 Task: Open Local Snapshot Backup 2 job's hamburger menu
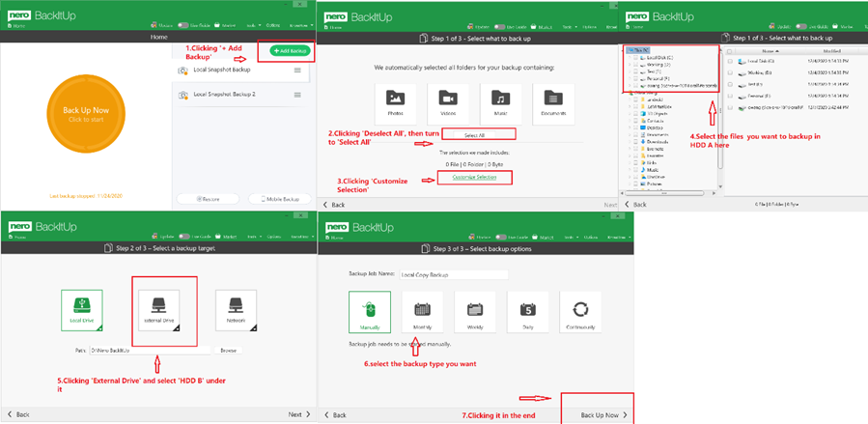297,95
